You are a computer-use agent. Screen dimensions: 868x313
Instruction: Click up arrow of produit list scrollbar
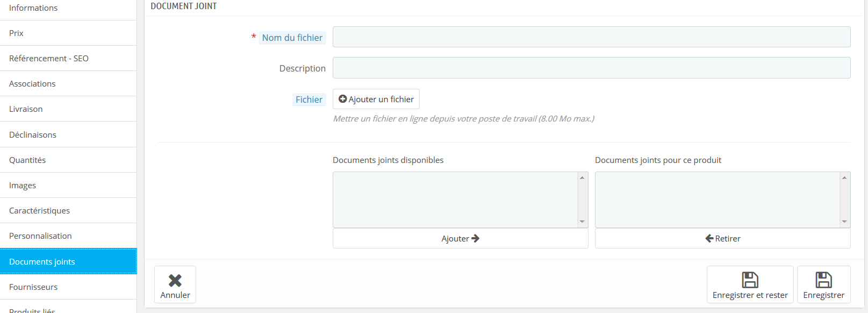pyautogui.click(x=844, y=177)
